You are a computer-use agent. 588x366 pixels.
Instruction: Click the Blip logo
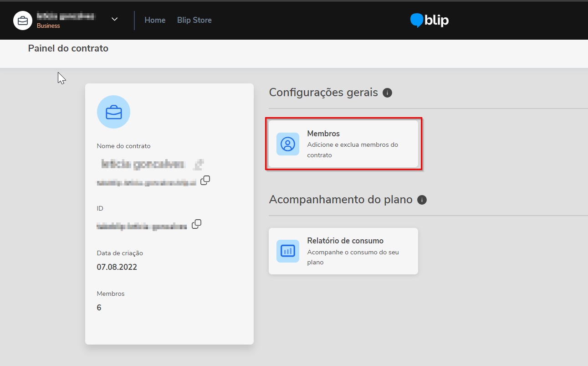(x=429, y=21)
